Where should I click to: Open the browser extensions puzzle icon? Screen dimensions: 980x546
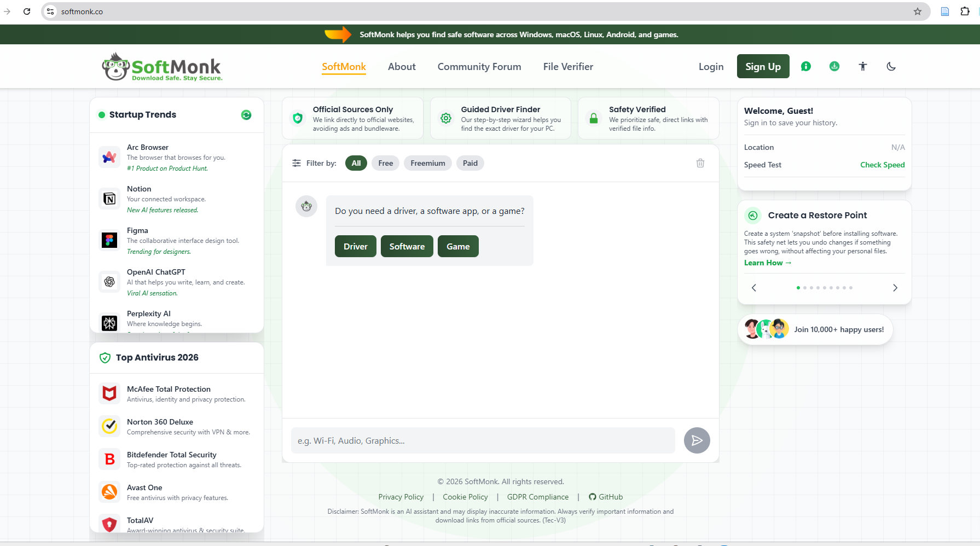965,11
